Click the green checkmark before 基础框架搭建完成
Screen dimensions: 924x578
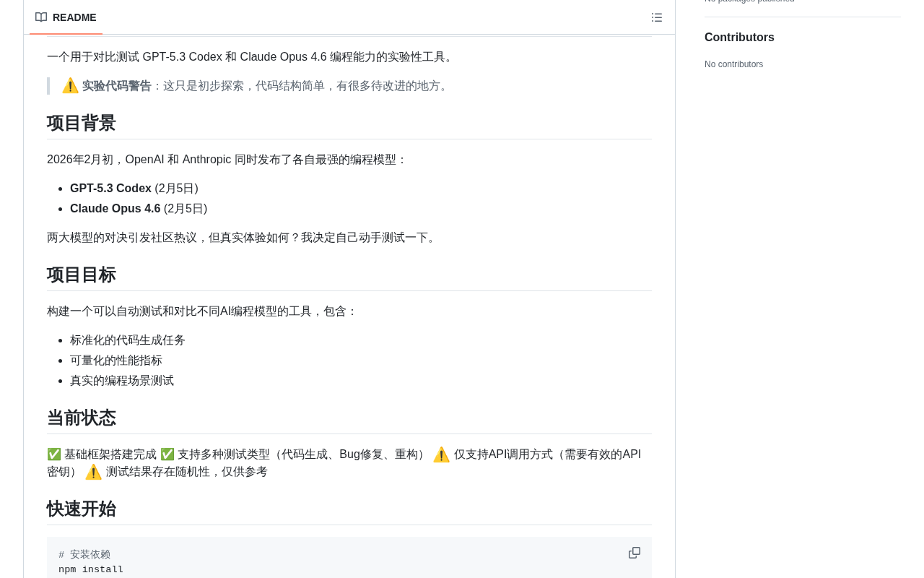tap(54, 454)
